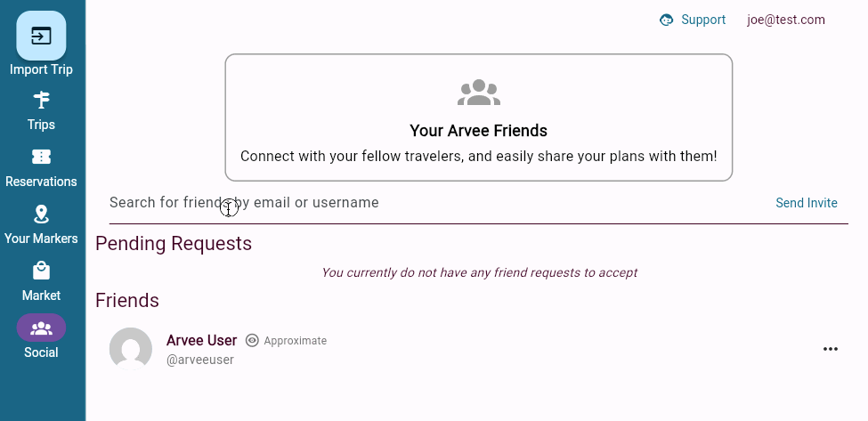
Task: Click the Trips label in sidebar
Action: point(41,125)
